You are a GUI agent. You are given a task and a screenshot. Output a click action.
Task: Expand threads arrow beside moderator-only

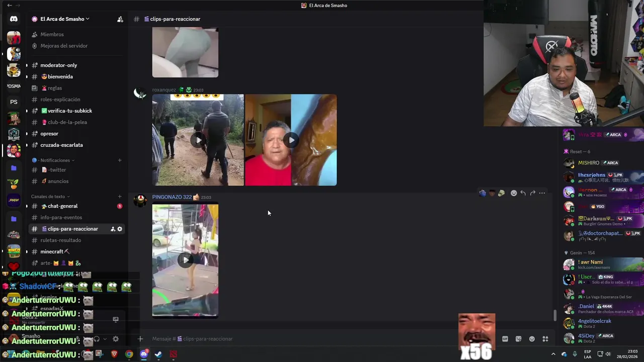(x=27, y=65)
